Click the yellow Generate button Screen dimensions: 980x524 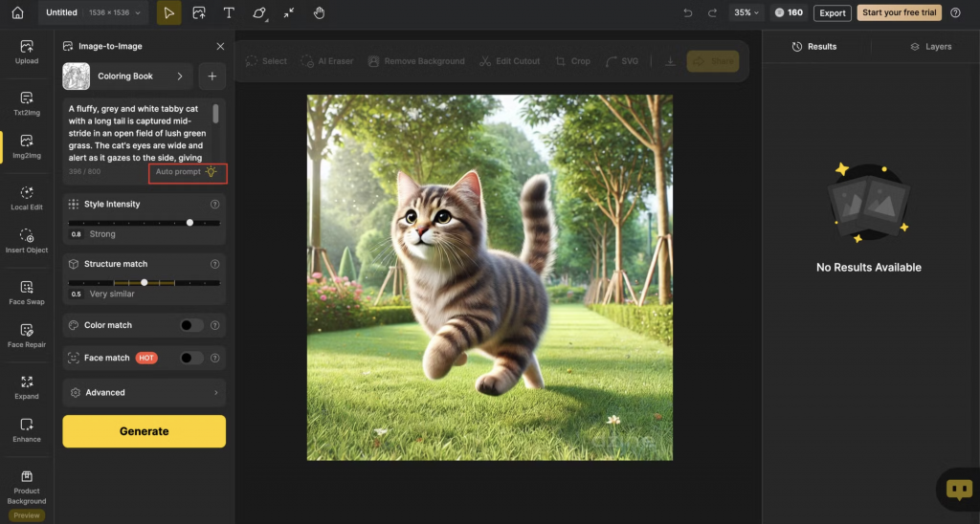tap(144, 431)
